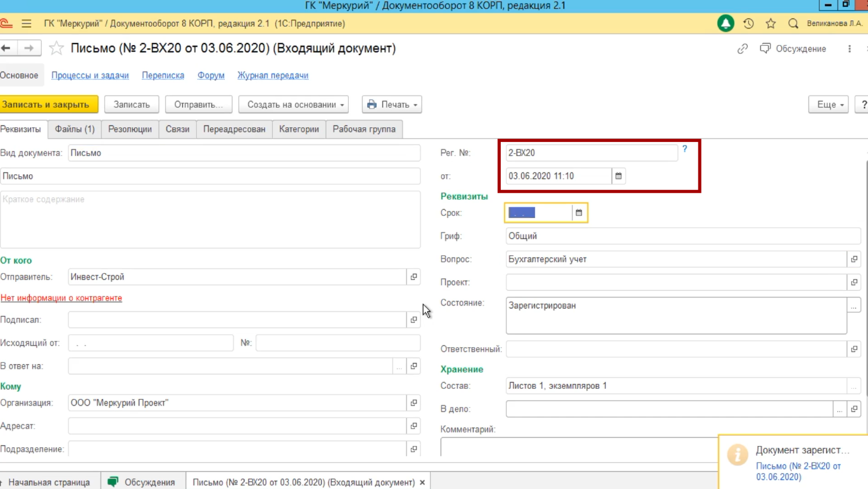This screenshot has width=868, height=489.
Task: Open the Адресат field selection icon
Action: [x=413, y=426]
